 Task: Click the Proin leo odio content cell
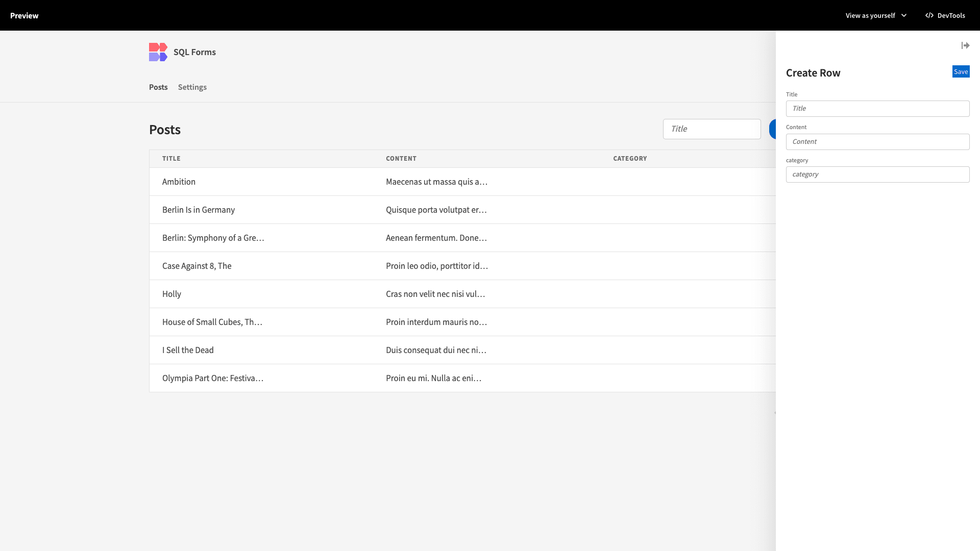(437, 266)
